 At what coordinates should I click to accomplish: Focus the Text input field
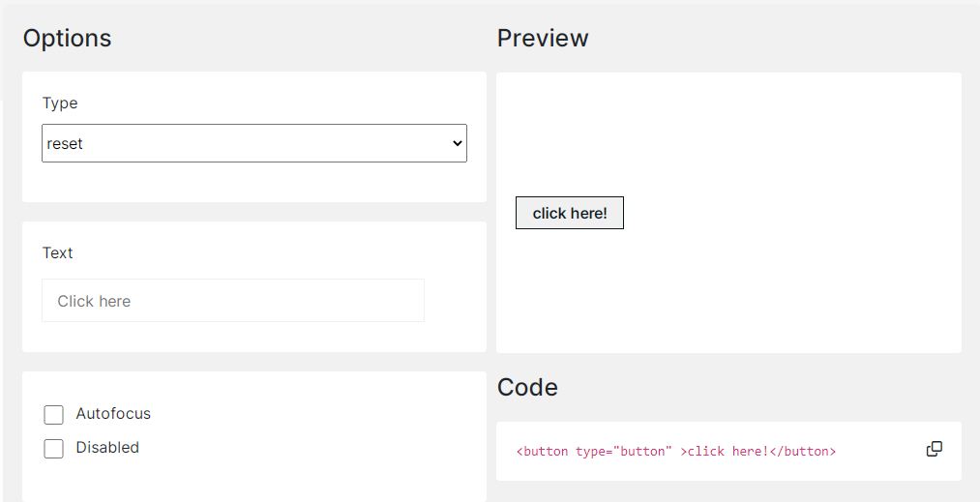pyautogui.click(x=233, y=301)
